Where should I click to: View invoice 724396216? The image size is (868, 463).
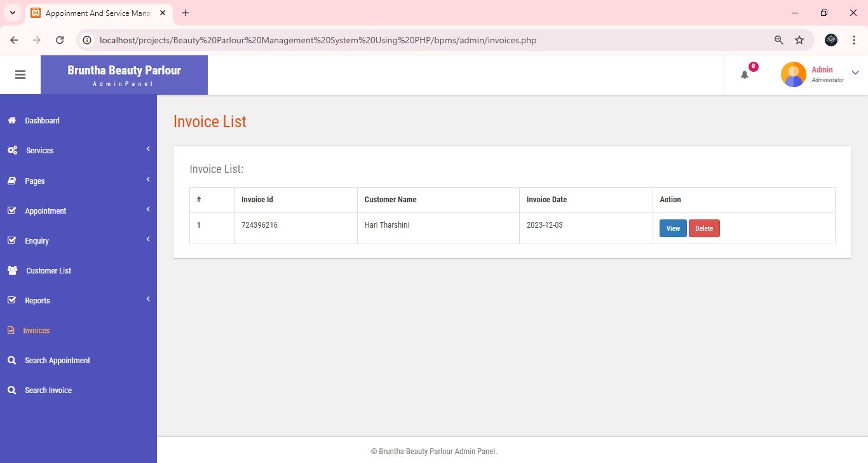click(x=673, y=228)
